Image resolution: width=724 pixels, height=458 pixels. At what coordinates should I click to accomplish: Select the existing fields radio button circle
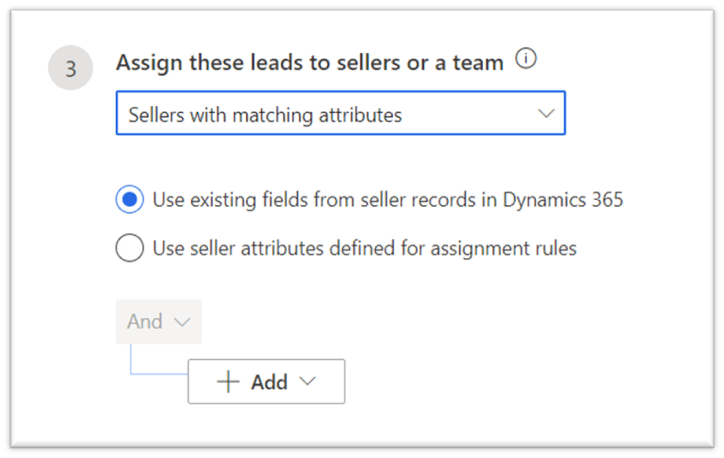pos(129,200)
